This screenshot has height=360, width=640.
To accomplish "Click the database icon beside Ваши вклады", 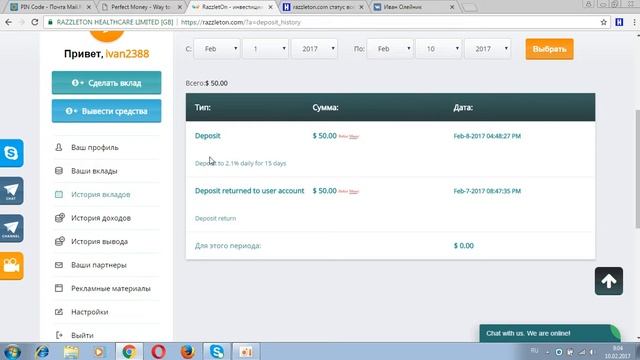I will pos(59,171).
